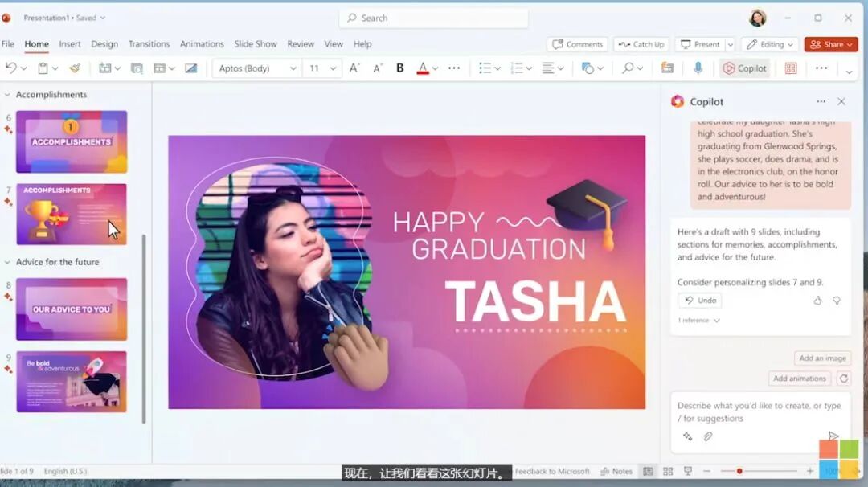The width and height of the screenshot is (868, 487).
Task: Click the Find magnifier icon in ribbon
Action: (x=627, y=68)
